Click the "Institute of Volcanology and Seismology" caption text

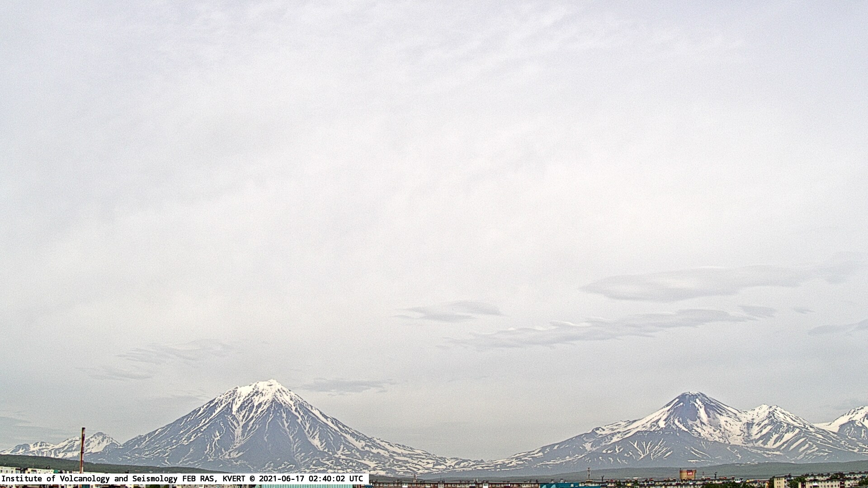tap(90, 479)
